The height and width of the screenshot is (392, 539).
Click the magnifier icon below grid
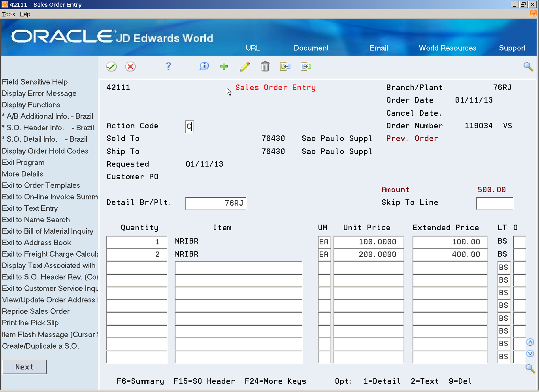[530, 369]
